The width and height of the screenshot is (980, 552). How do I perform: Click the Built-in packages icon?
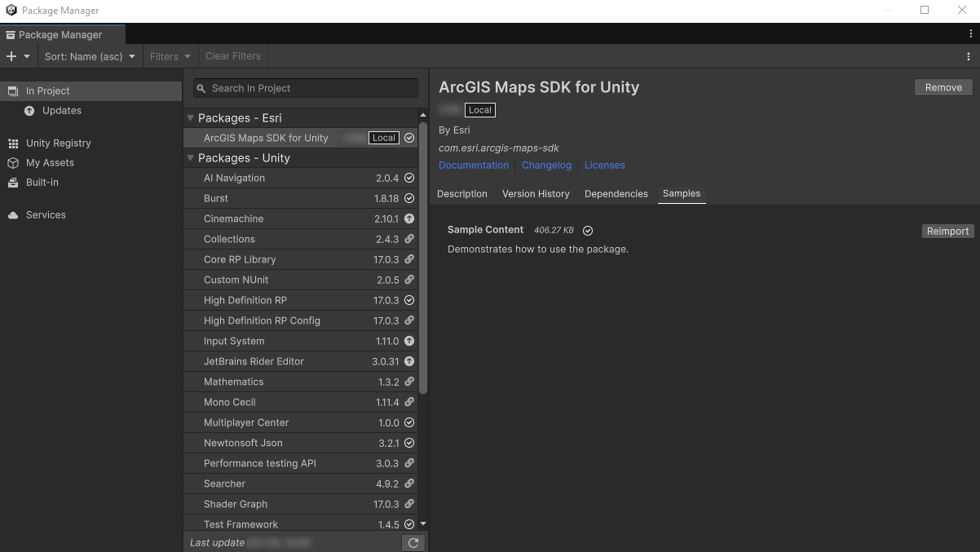[x=13, y=183]
